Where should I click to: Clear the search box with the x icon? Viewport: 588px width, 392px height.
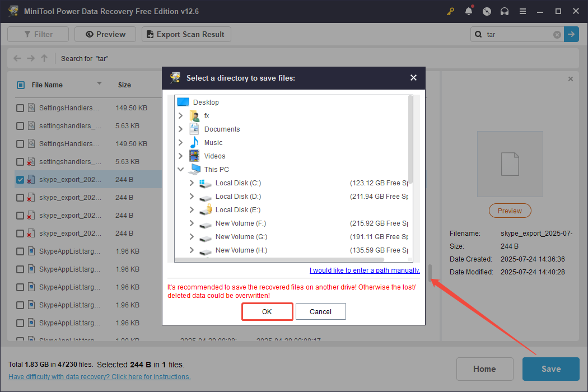pos(557,34)
